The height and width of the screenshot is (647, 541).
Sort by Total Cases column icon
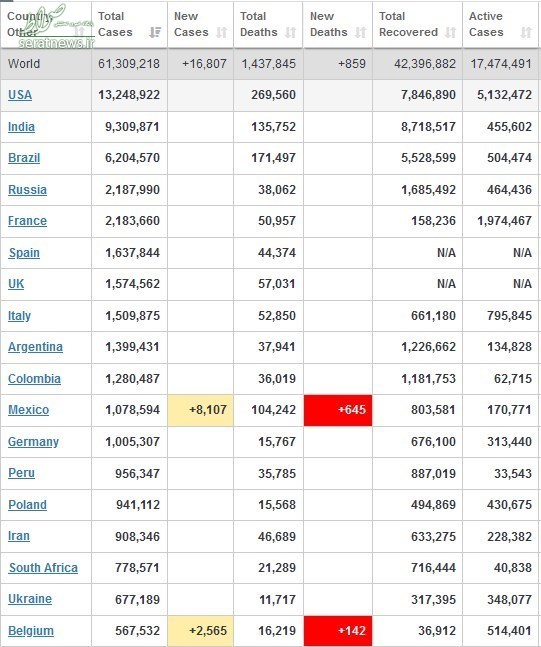pos(155,32)
